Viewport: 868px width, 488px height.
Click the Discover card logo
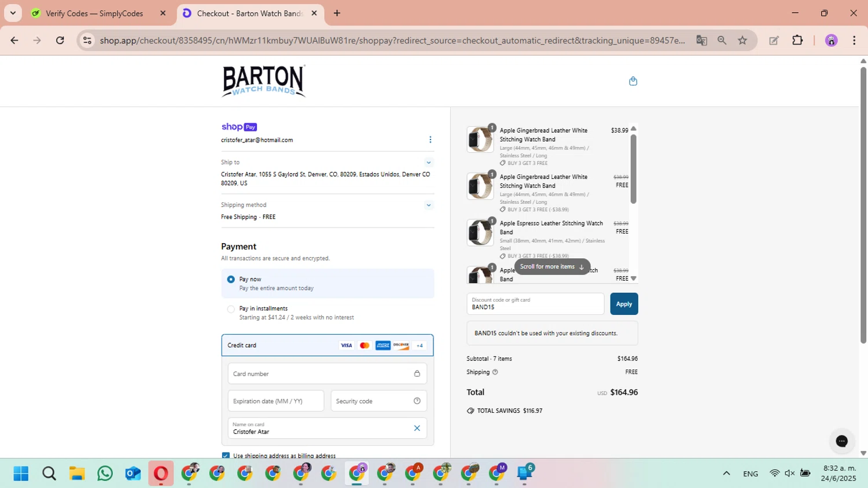401,346
